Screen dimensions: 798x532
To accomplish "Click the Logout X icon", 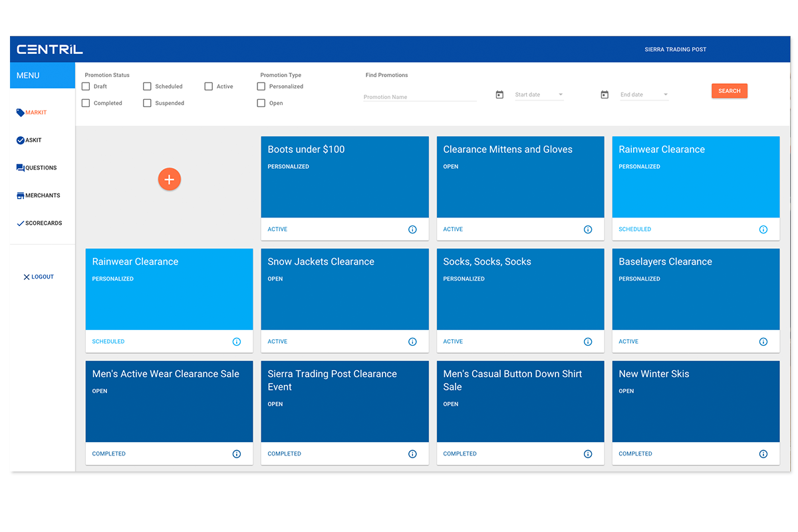I will [27, 277].
